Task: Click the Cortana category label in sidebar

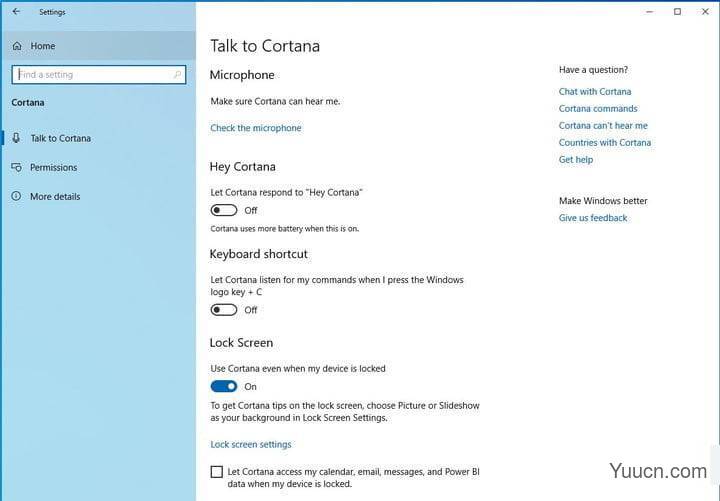Action: tap(28, 102)
